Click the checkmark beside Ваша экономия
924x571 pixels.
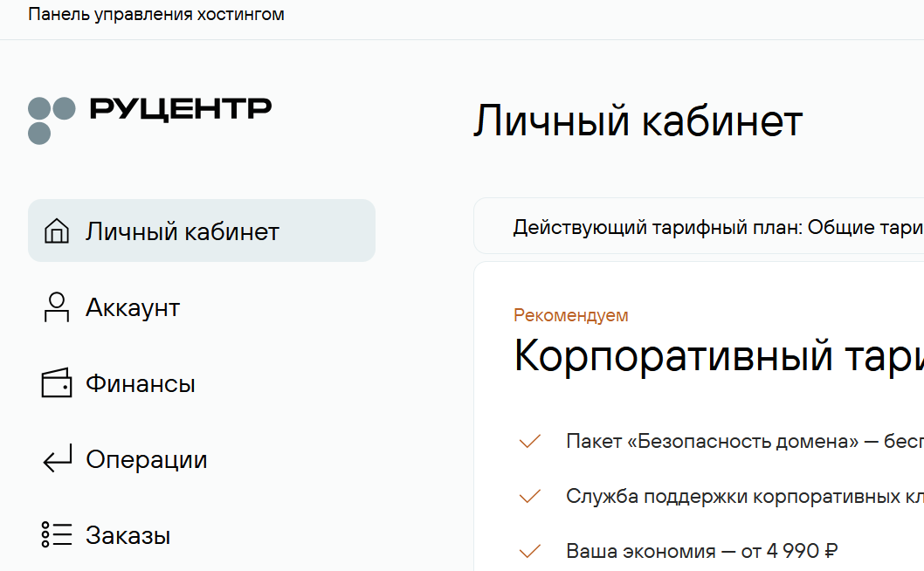(530, 552)
